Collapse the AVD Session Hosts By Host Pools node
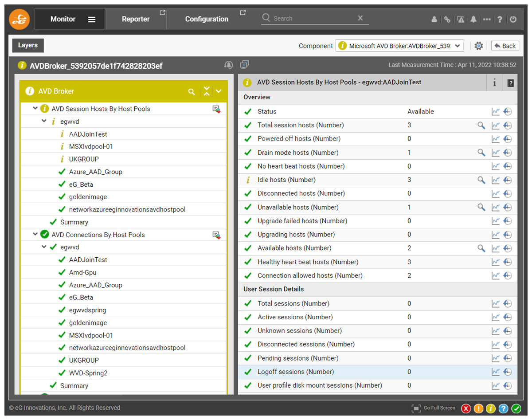The height and width of the screenshot is (420, 532). (x=35, y=109)
